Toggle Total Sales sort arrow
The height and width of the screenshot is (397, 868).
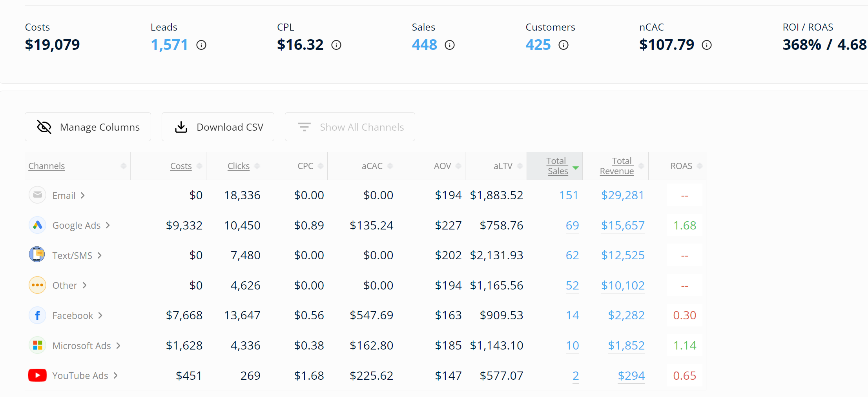coord(576,168)
